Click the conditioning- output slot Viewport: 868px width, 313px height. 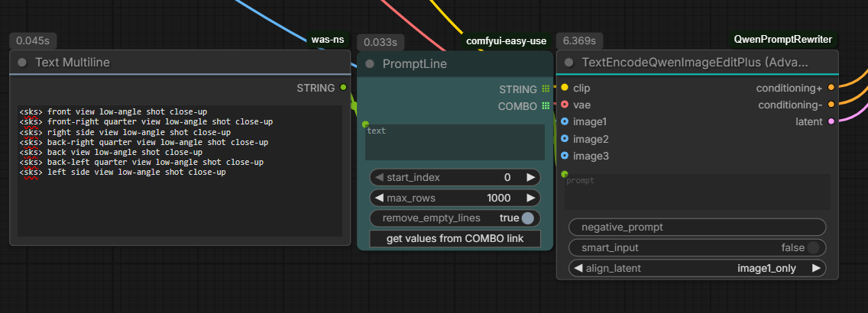click(x=831, y=105)
